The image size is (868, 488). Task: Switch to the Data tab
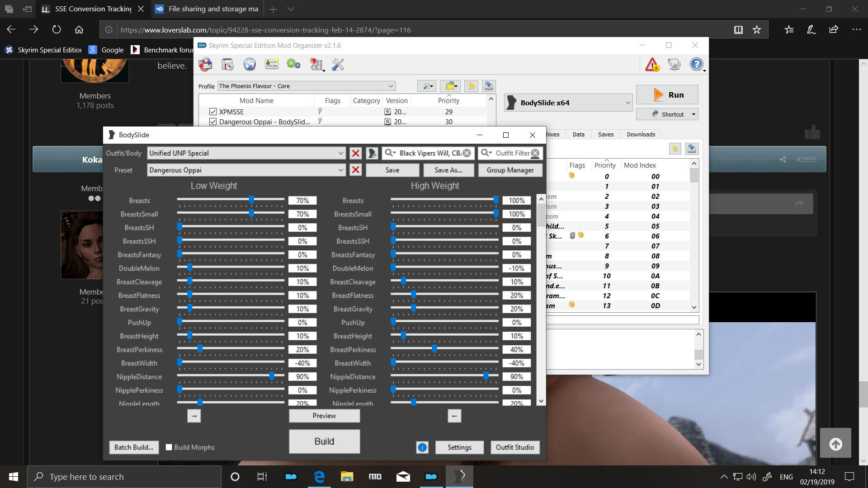click(x=578, y=134)
